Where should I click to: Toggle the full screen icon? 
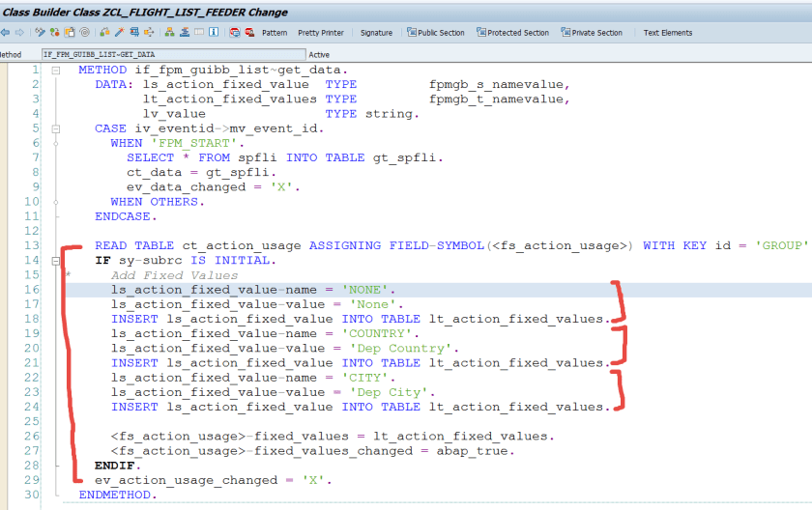tap(199, 32)
